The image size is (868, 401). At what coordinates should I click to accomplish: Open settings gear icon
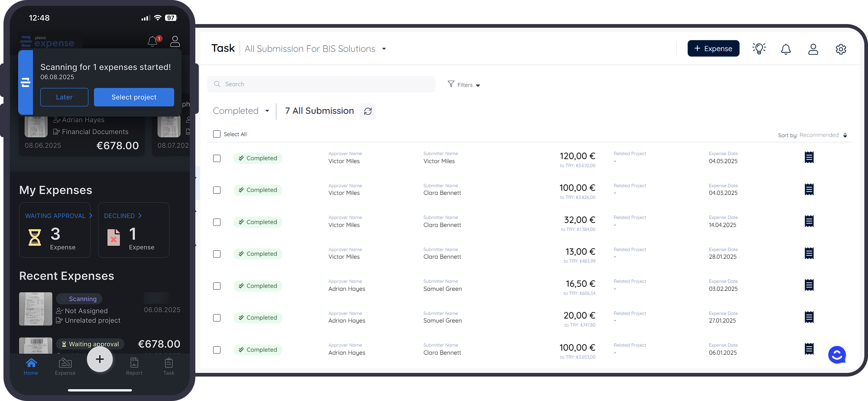[x=841, y=49]
